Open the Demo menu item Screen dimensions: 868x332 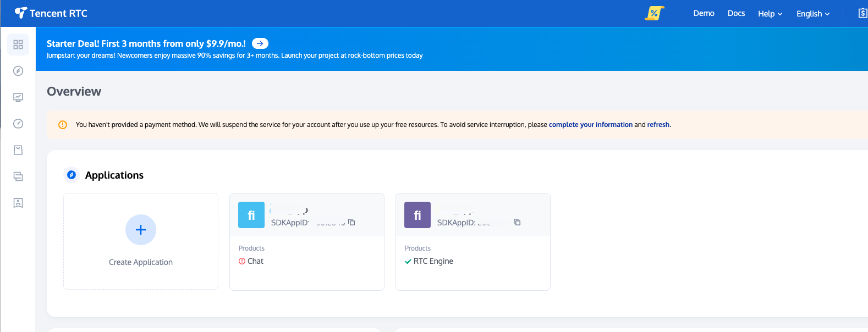[704, 13]
